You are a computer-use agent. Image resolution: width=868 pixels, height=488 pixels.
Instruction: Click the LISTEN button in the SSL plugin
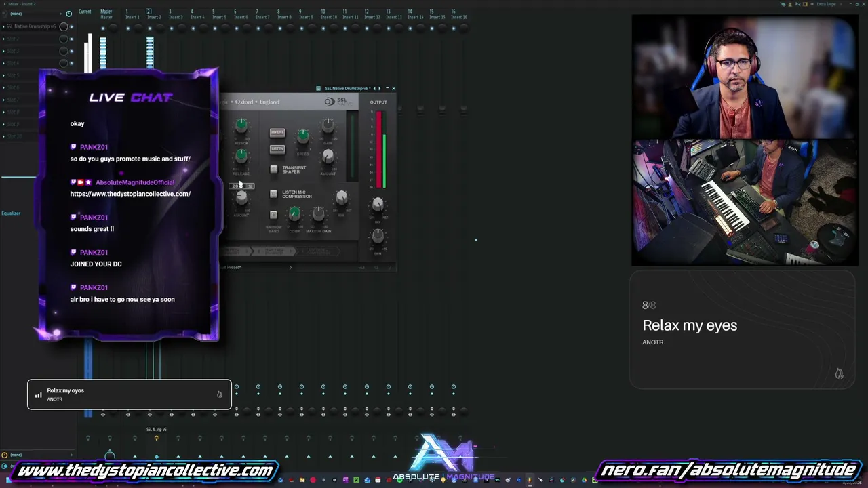coord(277,148)
